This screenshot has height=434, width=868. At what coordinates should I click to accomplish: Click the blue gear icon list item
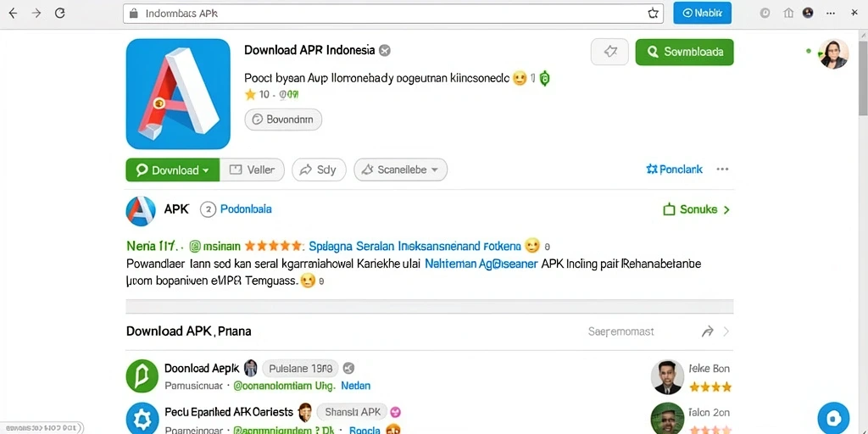coord(142,419)
